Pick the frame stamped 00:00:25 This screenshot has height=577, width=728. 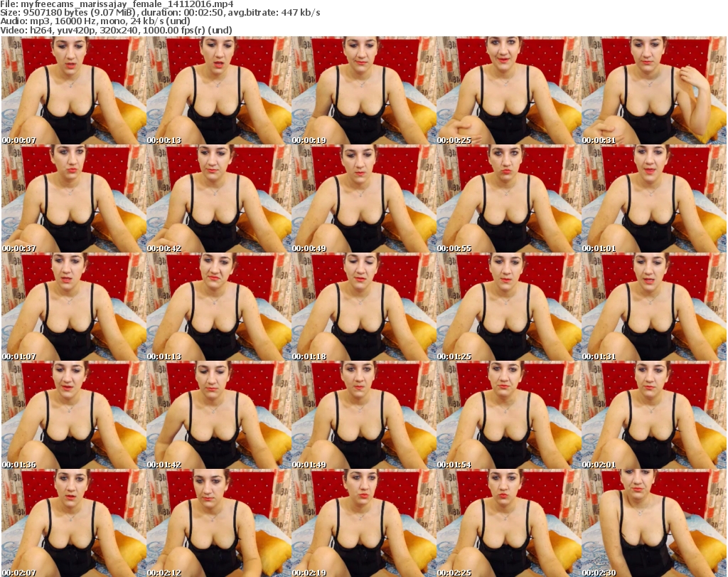508,90
